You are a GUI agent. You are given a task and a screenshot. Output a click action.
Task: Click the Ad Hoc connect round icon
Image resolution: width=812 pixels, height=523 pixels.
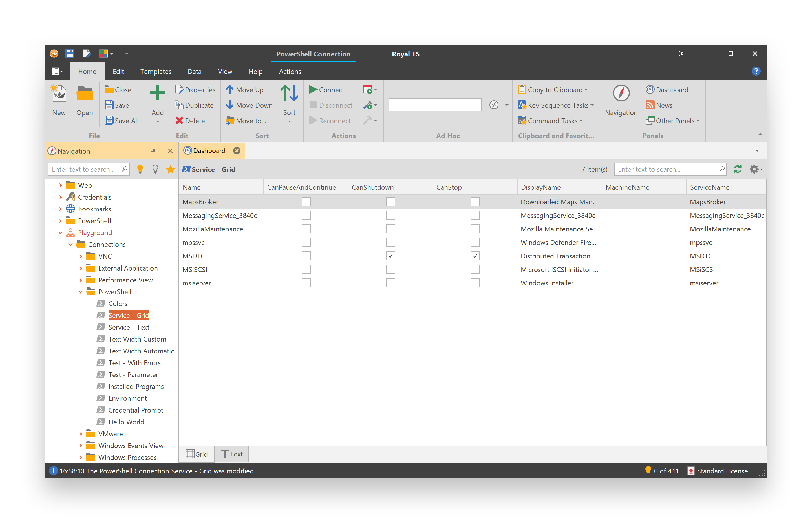tap(494, 105)
